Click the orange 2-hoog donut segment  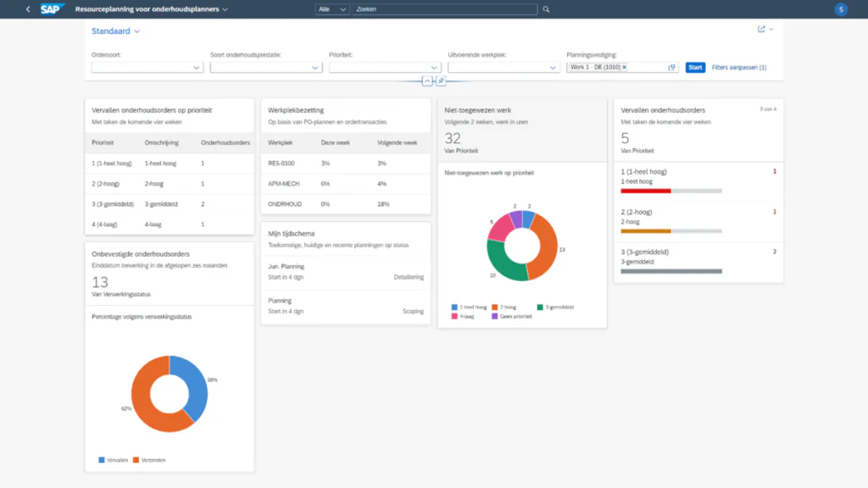click(547, 247)
